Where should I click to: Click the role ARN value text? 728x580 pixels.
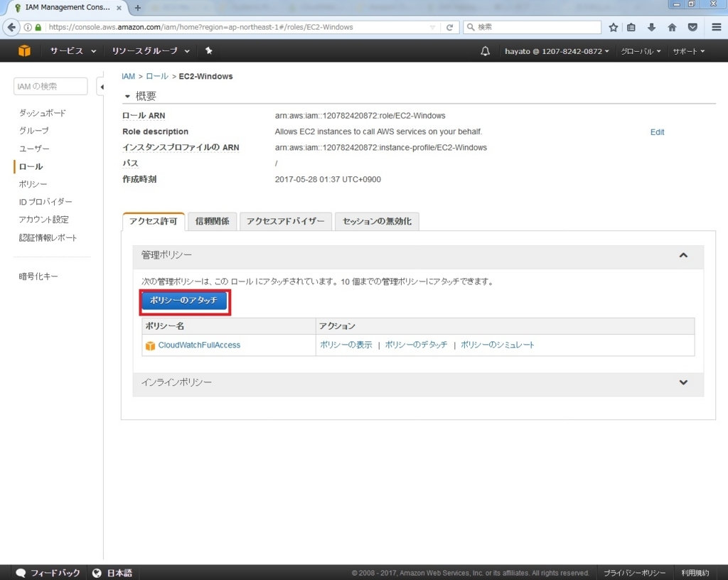pos(360,116)
